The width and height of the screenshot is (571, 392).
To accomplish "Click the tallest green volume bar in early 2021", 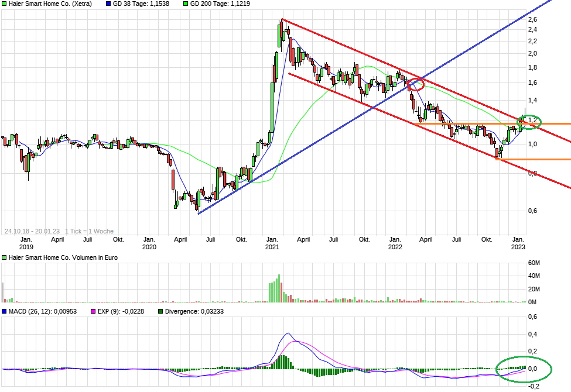I will [279, 288].
